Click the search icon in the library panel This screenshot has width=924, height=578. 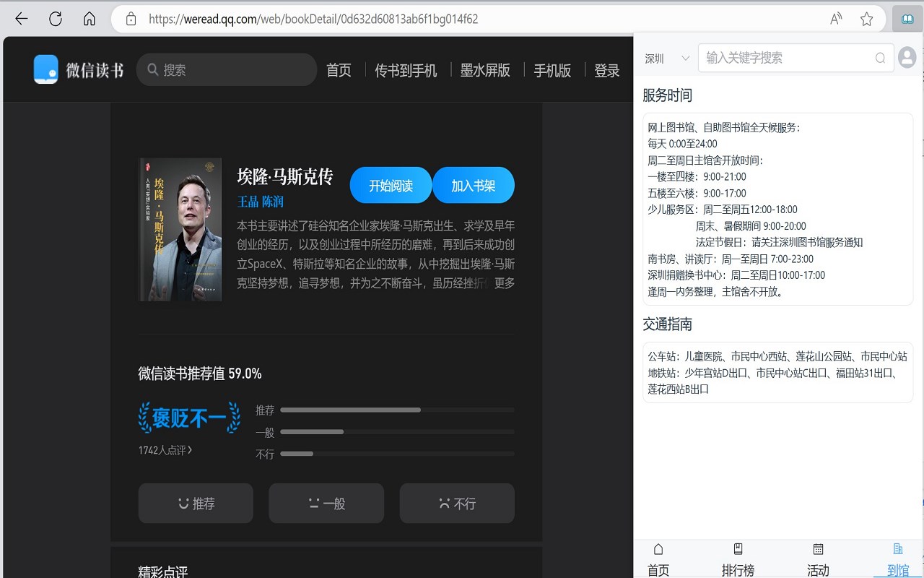pos(880,58)
